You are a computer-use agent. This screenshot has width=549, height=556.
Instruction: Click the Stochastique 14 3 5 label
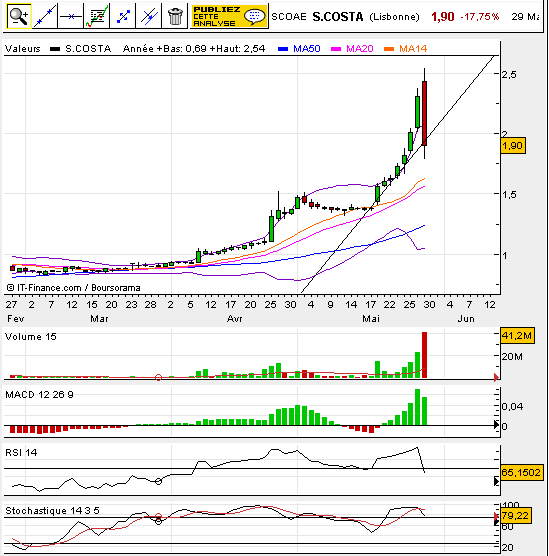pyautogui.click(x=52, y=511)
